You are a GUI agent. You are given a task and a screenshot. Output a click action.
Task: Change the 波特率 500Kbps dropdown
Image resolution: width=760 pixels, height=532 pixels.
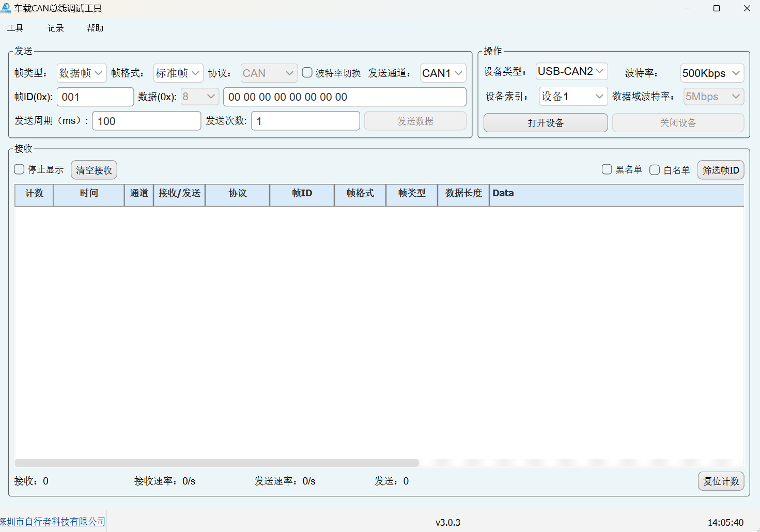pyautogui.click(x=711, y=73)
